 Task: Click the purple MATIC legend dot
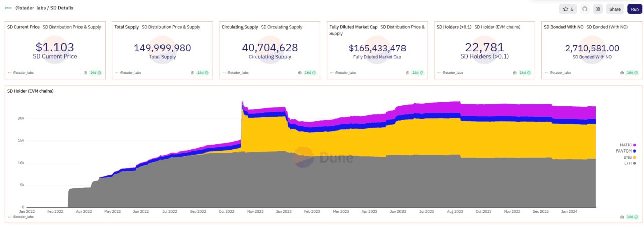coord(634,145)
